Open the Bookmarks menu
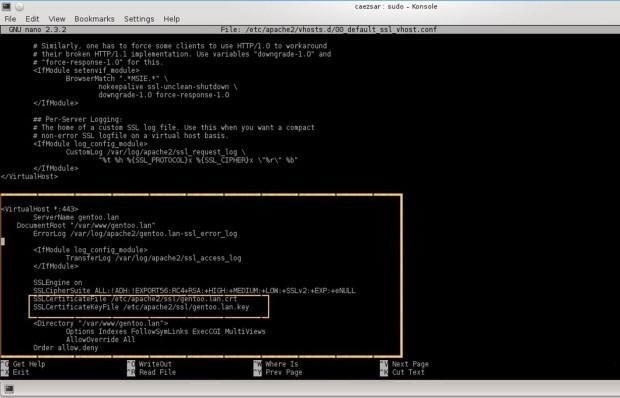This screenshot has width=620, height=398. [x=94, y=19]
